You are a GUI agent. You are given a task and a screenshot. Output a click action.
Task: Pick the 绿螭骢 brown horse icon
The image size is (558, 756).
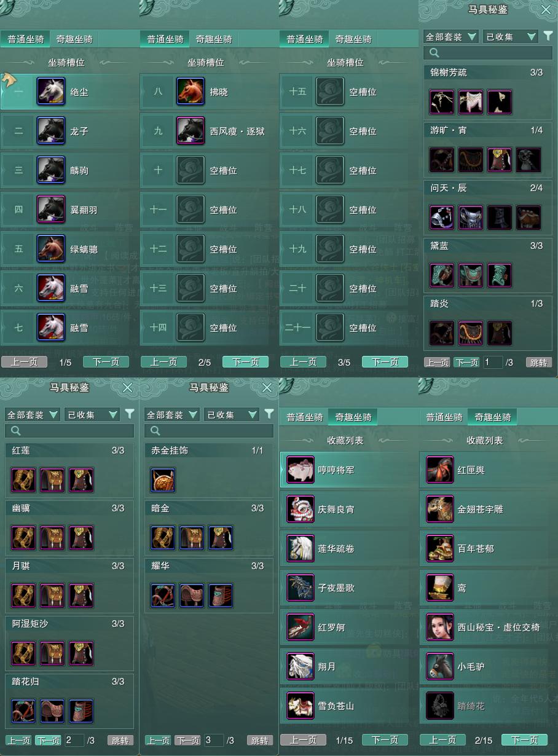click(51, 249)
